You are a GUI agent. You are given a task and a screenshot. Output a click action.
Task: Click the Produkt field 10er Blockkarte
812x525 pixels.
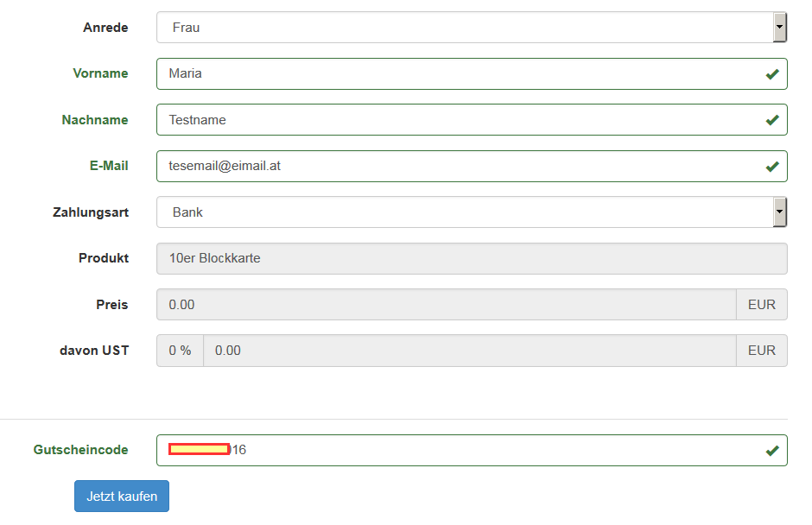[x=472, y=258]
